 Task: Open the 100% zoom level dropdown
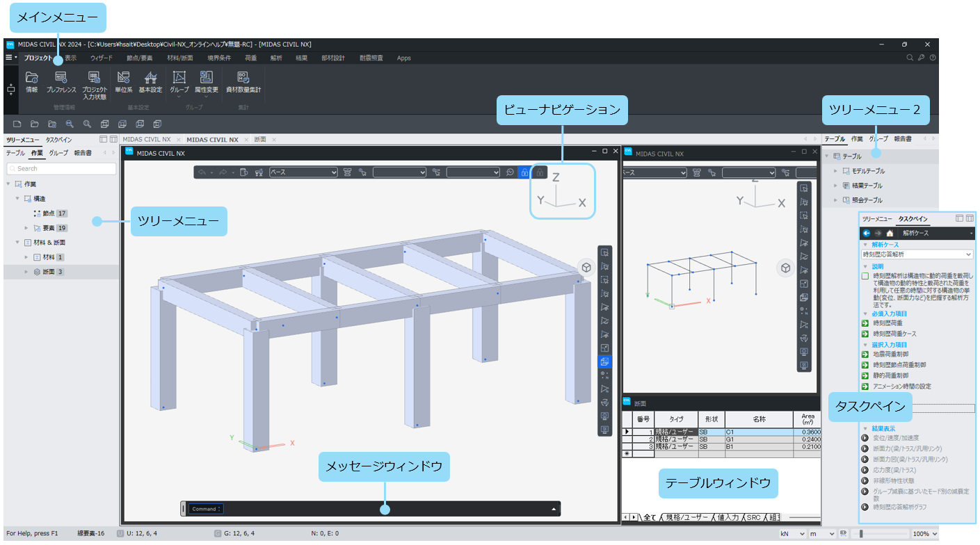coord(925,534)
